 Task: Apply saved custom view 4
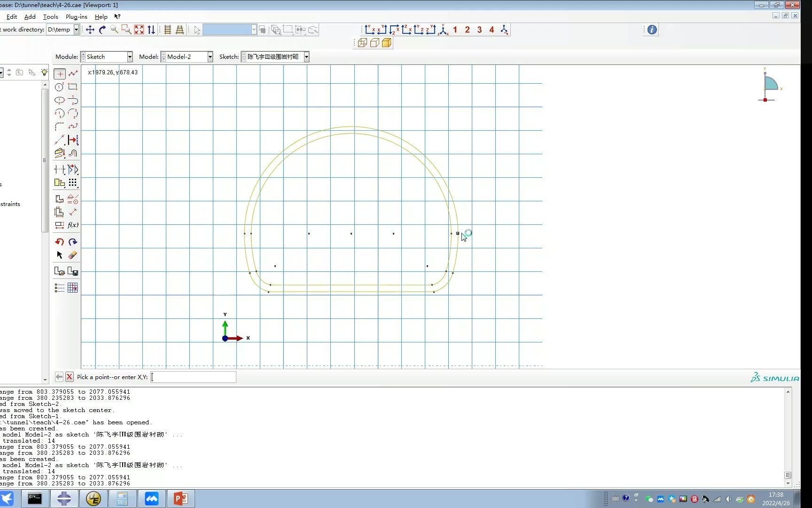[492, 30]
